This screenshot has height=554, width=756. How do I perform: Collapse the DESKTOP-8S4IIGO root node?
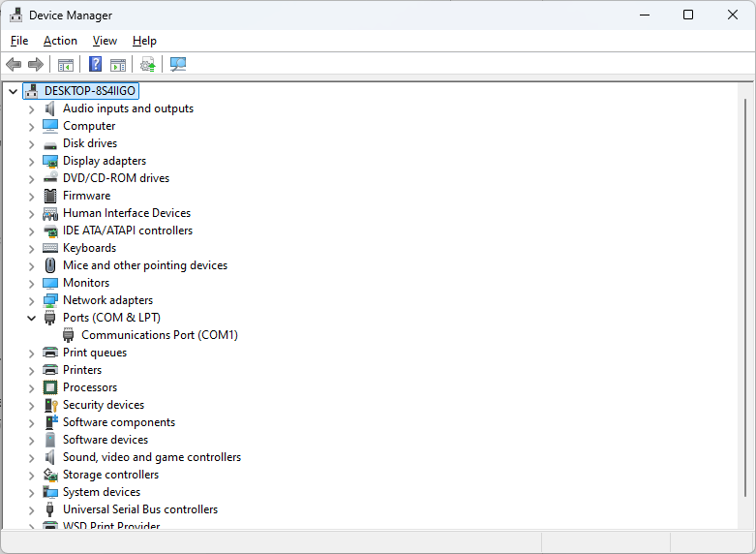click(13, 91)
